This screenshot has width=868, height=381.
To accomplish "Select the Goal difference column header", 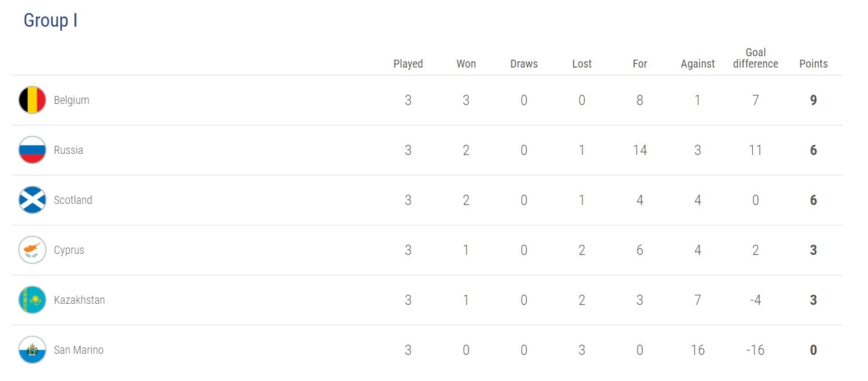I will click(756, 58).
